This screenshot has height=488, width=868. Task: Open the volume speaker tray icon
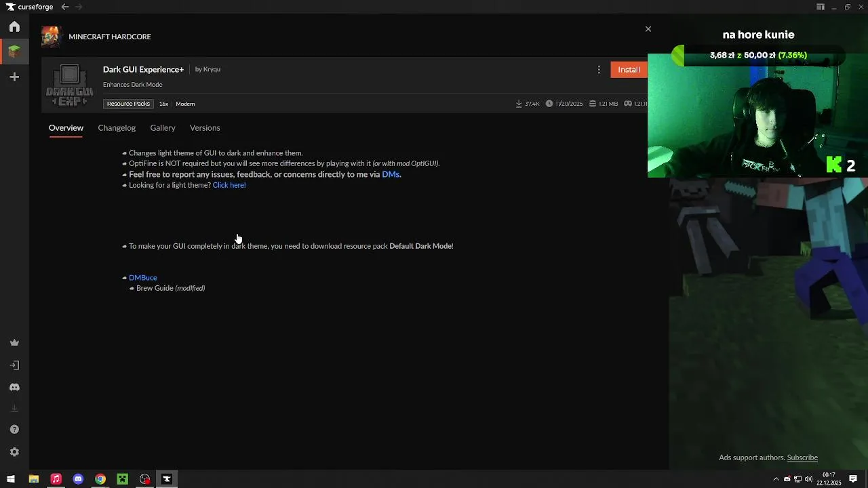[x=808, y=479]
